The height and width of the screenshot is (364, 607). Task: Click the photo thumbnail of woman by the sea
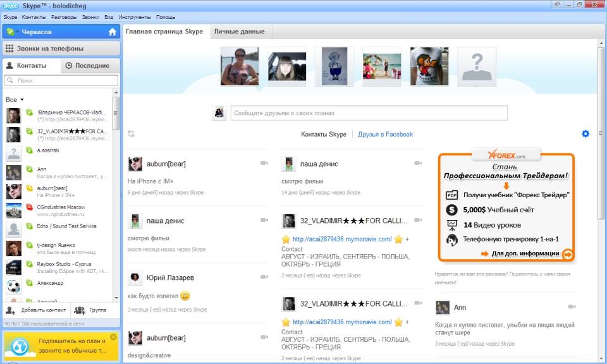(x=240, y=66)
